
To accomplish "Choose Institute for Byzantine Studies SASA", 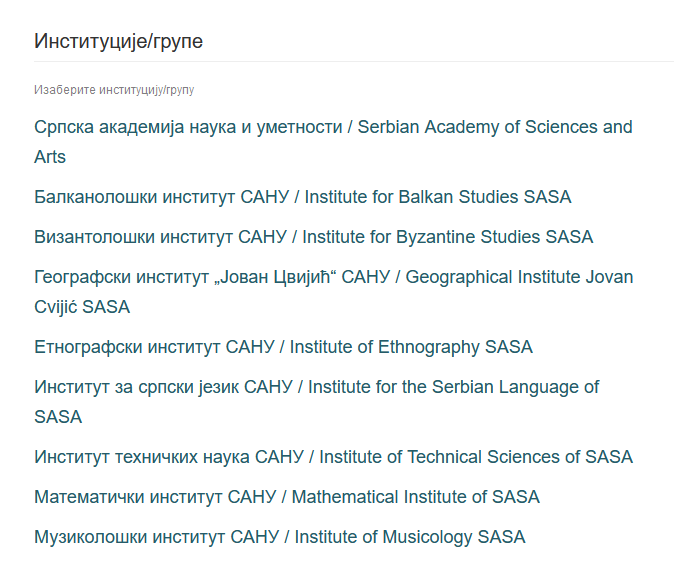I will (447, 237).
